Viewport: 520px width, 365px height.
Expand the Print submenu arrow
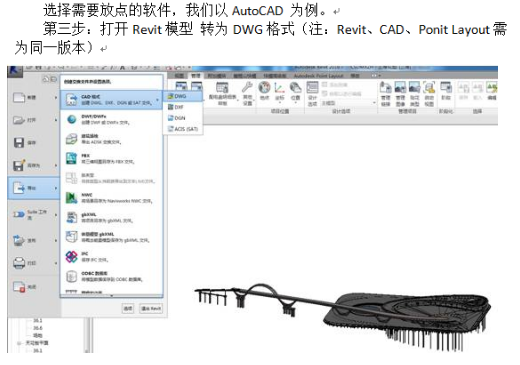tap(56, 263)
